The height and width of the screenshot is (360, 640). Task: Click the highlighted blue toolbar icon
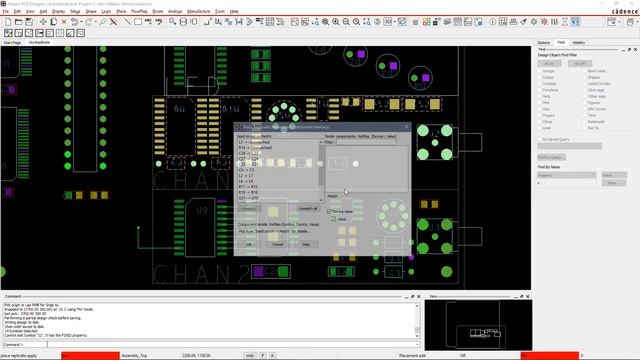575,22
